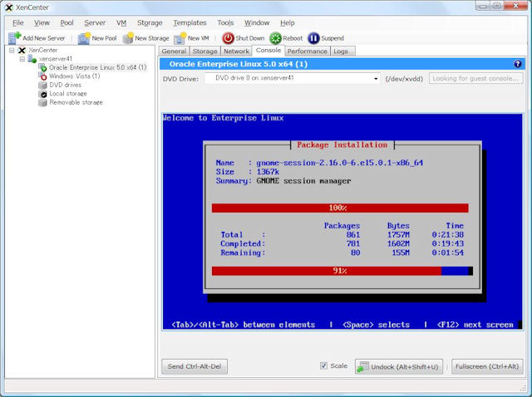Click the Fullscreen (Ctrl+Alt) button
Image resolution: width=532 pixels, height=397 pixels.
tap(487, 366)
